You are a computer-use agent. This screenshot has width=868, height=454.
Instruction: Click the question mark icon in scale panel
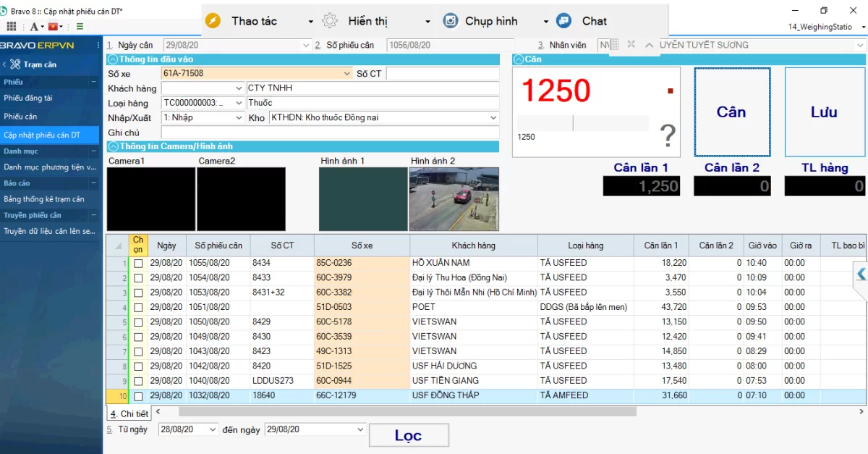(x=668, y=135)
